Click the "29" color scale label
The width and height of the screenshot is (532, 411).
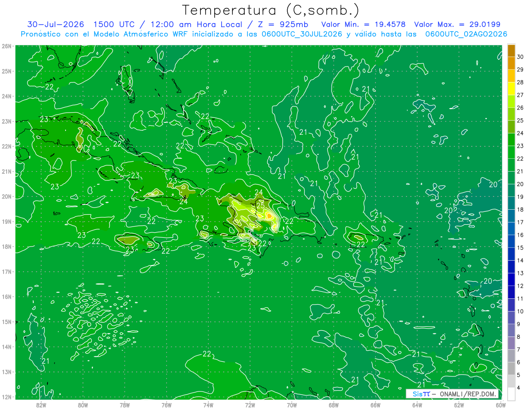(520, 70)
